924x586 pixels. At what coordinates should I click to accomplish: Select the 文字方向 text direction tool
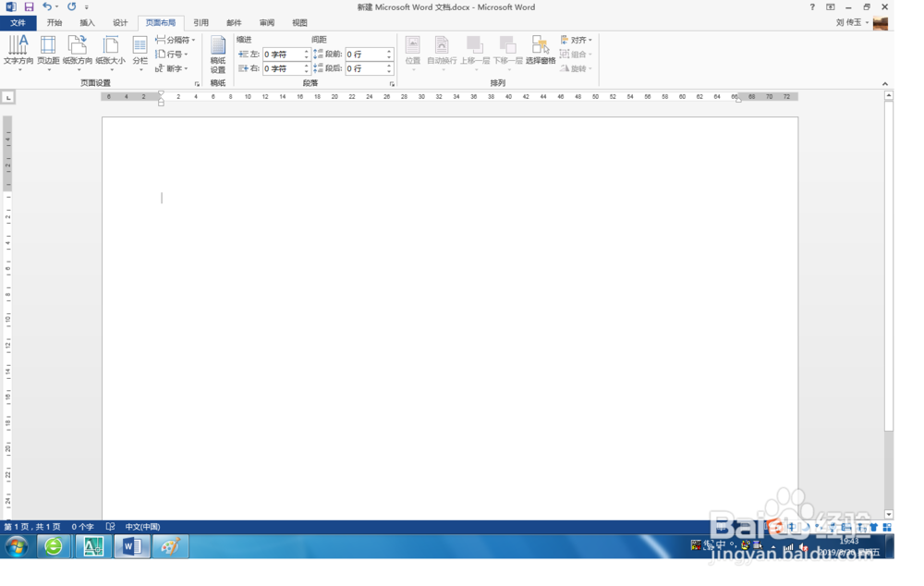(x=18, y=46)
